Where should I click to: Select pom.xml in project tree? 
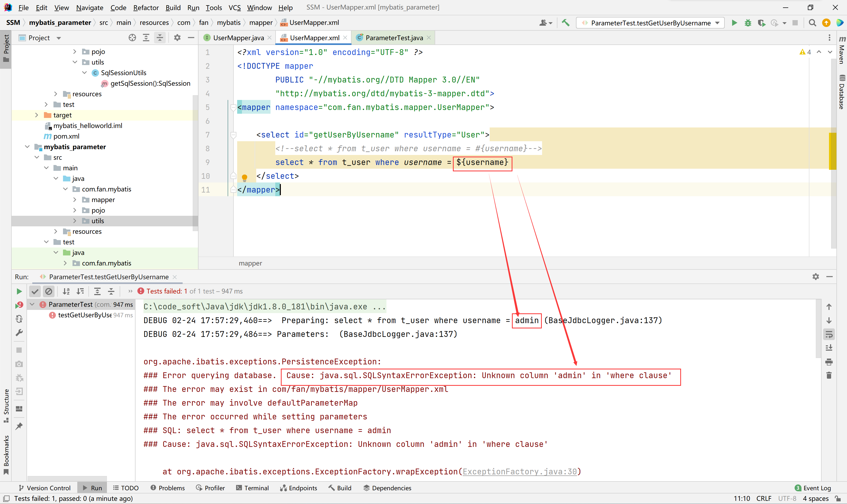pyautogui.click(x=66, y=136)
